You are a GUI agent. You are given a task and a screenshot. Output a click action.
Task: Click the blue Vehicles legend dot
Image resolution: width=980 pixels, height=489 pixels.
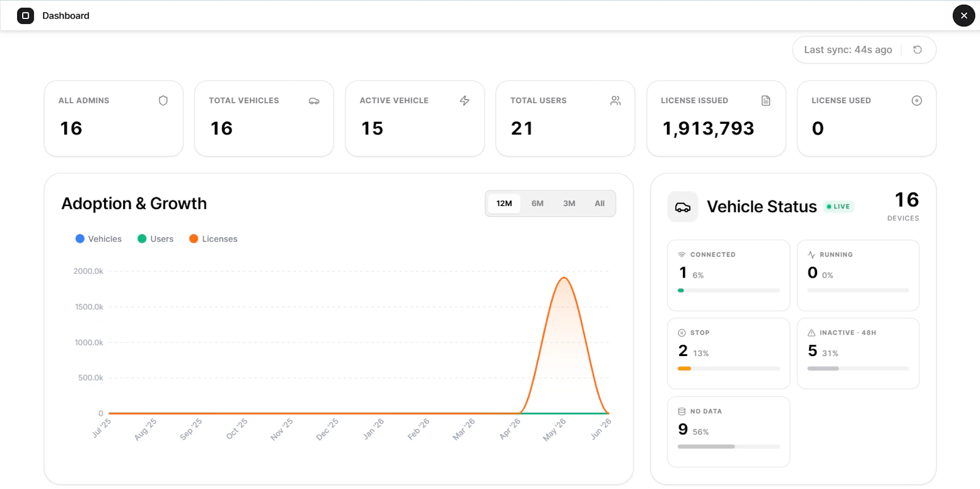[80, 239]
